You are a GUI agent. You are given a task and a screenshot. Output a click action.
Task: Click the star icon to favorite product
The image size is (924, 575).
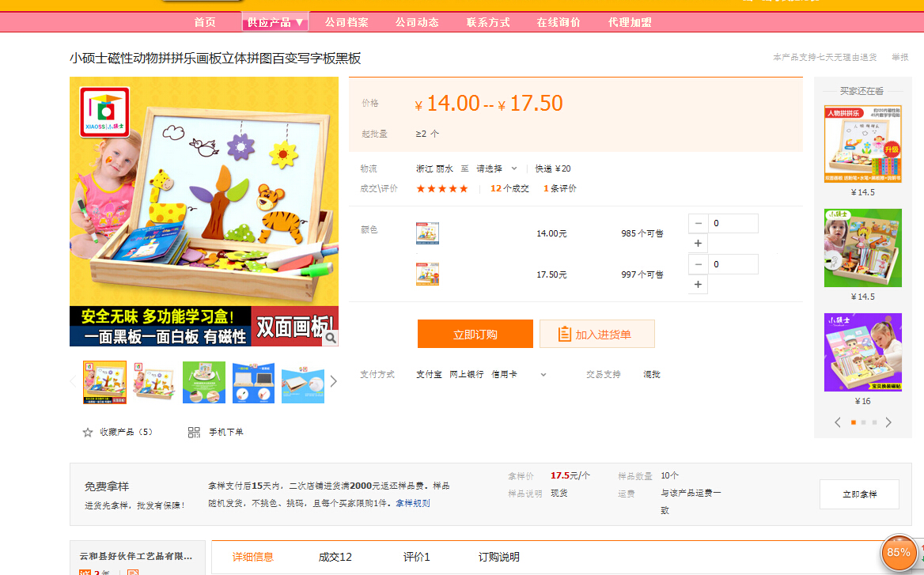point(88,432)
